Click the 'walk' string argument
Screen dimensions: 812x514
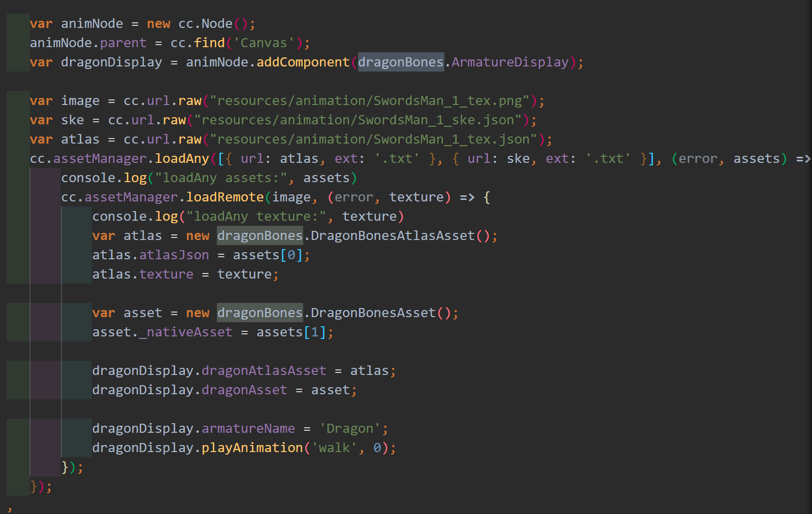[334, 448]
